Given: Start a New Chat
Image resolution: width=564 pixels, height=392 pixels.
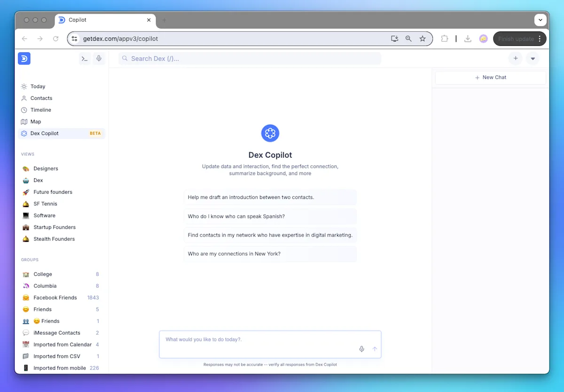Looking at the screenshot, I should coord(491,77).
